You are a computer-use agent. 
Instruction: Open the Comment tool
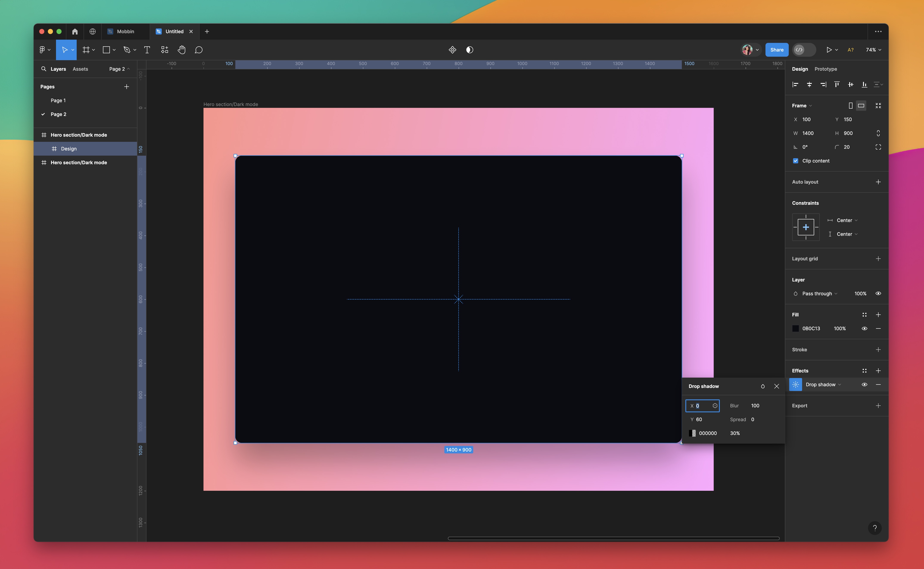coord(199,49)
